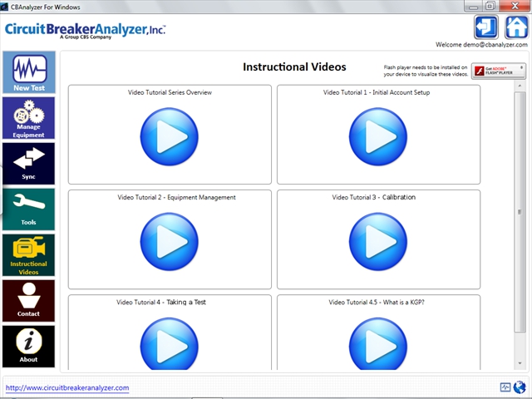Click the CircuitBreakerAnalyzer Inc. logo

point(85,31)
